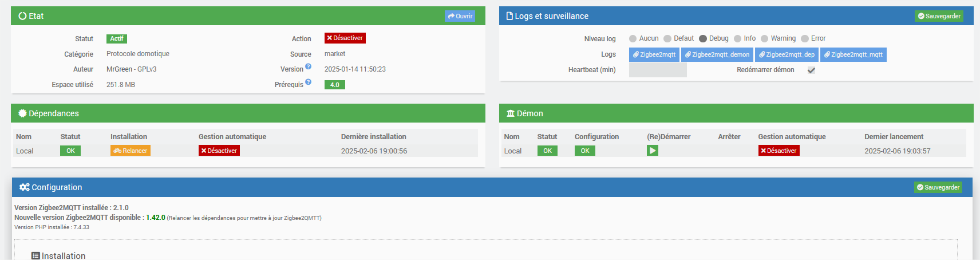Click the Version PHP installée line
980x260 pixels.
click(x=52, y=227)
